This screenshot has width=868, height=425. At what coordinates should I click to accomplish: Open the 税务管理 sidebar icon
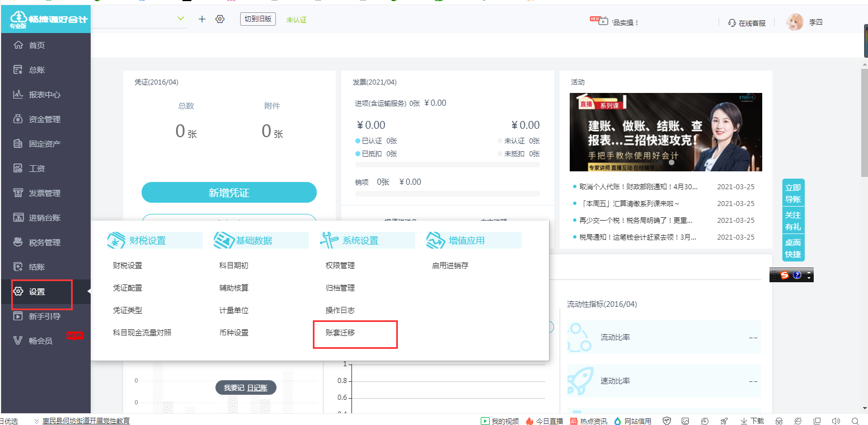point(18,242)
